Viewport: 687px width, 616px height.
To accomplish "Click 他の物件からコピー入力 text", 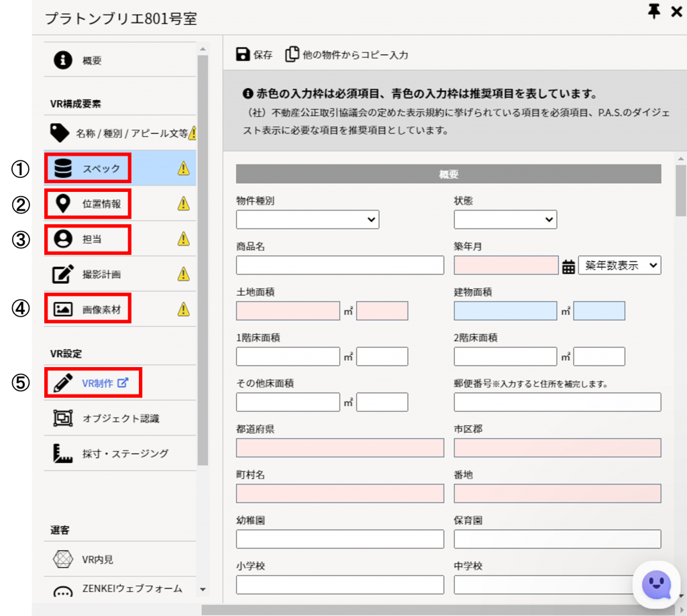I will [x=356, y=55].
